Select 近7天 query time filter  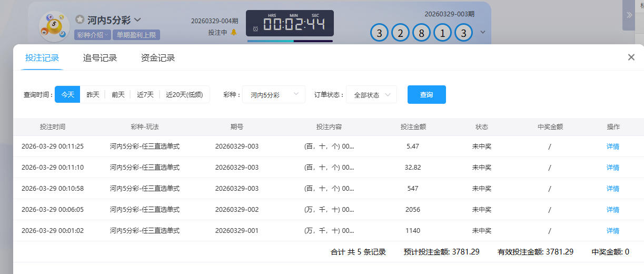pos(145,95)
